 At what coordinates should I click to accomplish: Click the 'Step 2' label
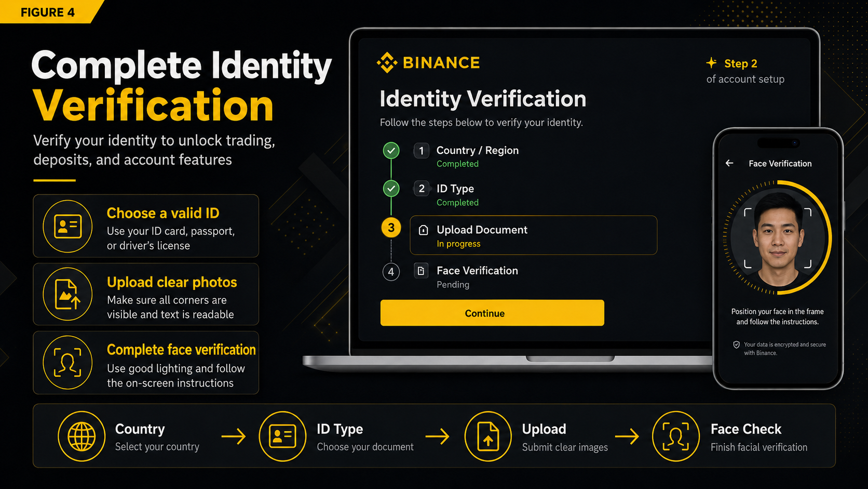741,63
